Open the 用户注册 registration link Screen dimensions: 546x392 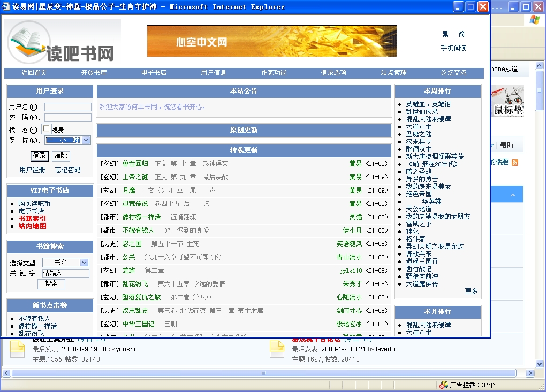[32, 170]
